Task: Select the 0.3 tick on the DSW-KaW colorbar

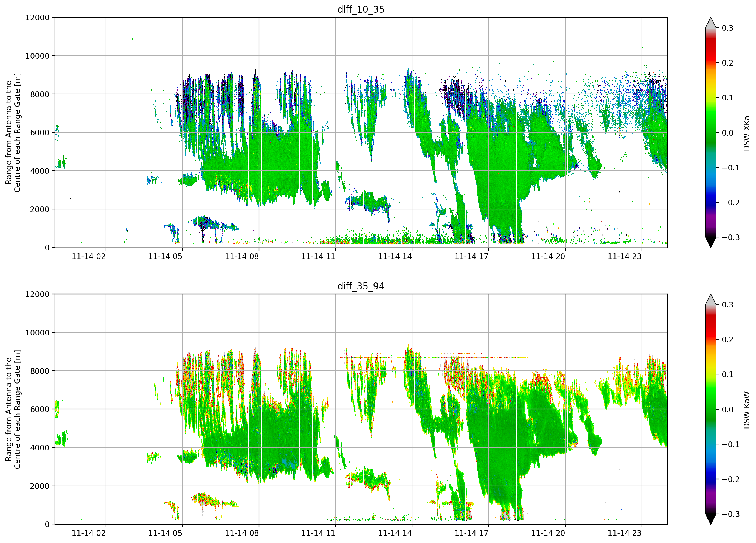Action: pyautogui.click(x=728, y=305)
